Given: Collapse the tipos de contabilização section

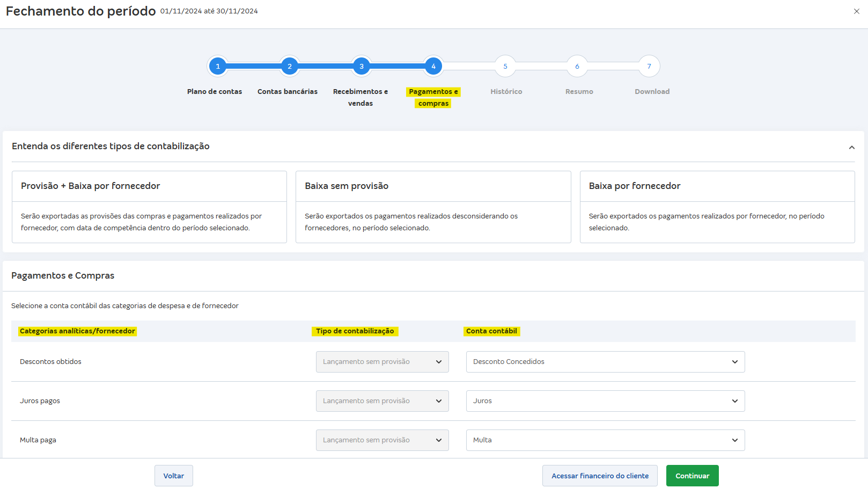Looking at the screenshot, I should pyautogui.click(x=851, y=146).
